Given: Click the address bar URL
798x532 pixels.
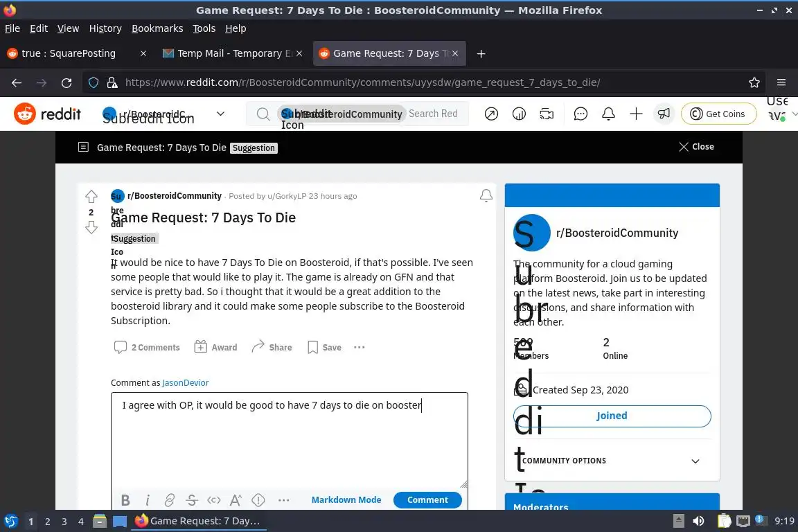Looking at the screenshot, I should [362, 82].
